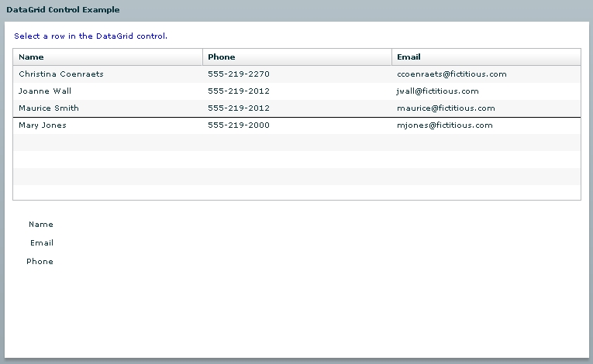Click the Phone form label below grid
This screenshot has width=593, height=364.
40,262
